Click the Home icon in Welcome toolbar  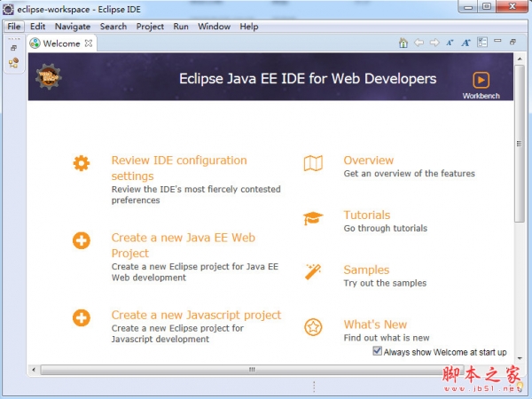(403, 43)
